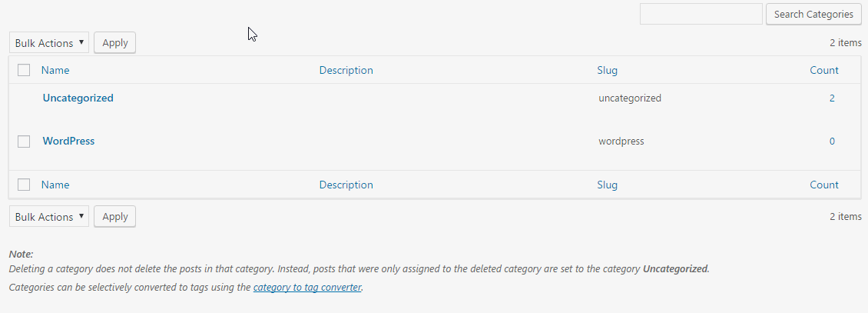Follow the category to tag converter link
The height and width of the screenshot is (313, 868).
pyautogui.click(x=307, y=288)
